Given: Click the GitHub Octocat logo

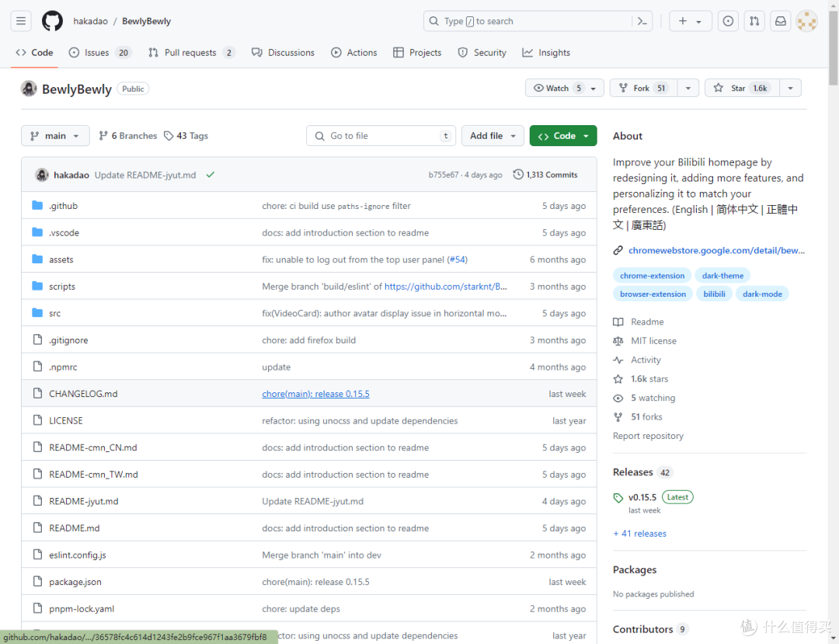Looking at the screenshot, I should 53,22.
